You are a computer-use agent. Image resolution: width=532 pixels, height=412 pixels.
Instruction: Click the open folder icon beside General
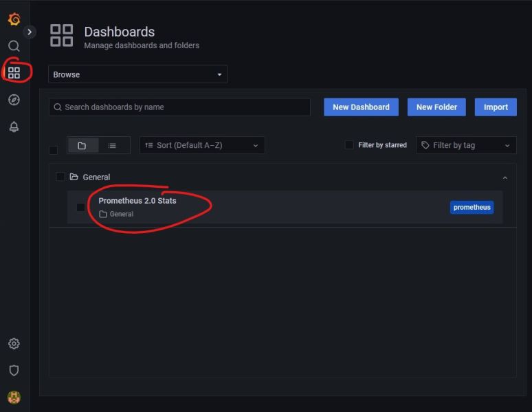pos(74,177)
